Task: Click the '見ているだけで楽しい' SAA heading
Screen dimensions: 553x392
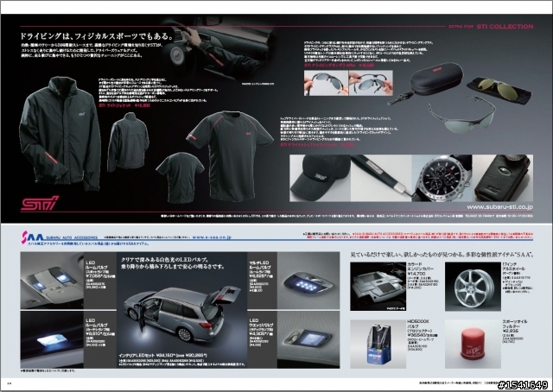Action: point(442,255)
